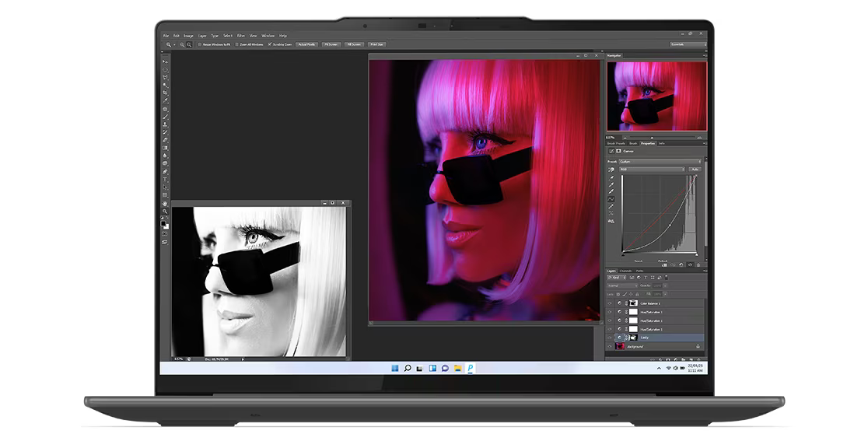Select the Move tool in the toolbar
868x441 pixels.
click(165, 61)
